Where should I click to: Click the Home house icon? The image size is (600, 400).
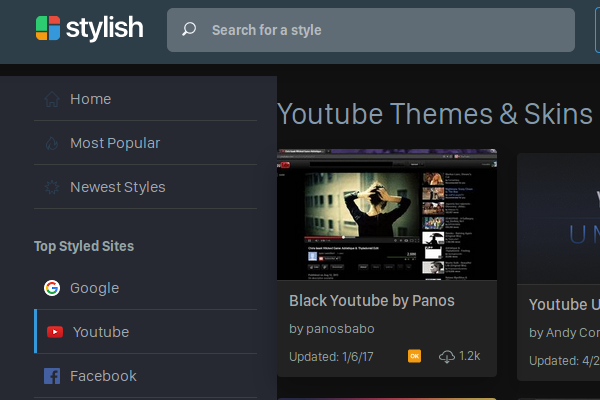tap(52, 99)
